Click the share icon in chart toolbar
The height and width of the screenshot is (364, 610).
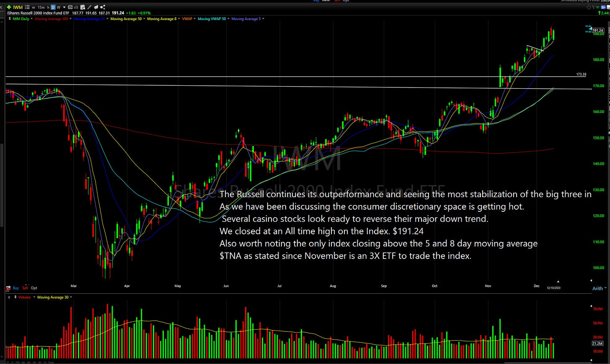tap(103, 7)
